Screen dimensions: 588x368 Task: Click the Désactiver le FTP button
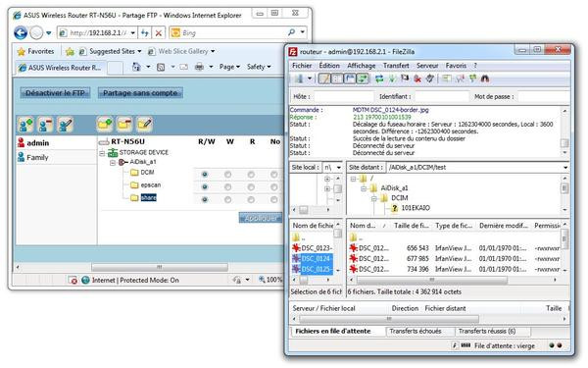(x=55, y=93)
